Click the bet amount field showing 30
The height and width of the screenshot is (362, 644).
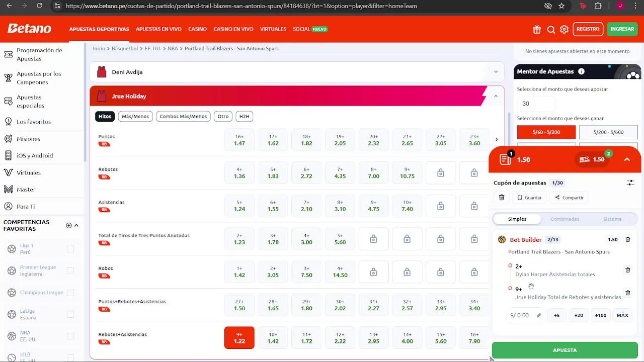click(x=536, y=104)
